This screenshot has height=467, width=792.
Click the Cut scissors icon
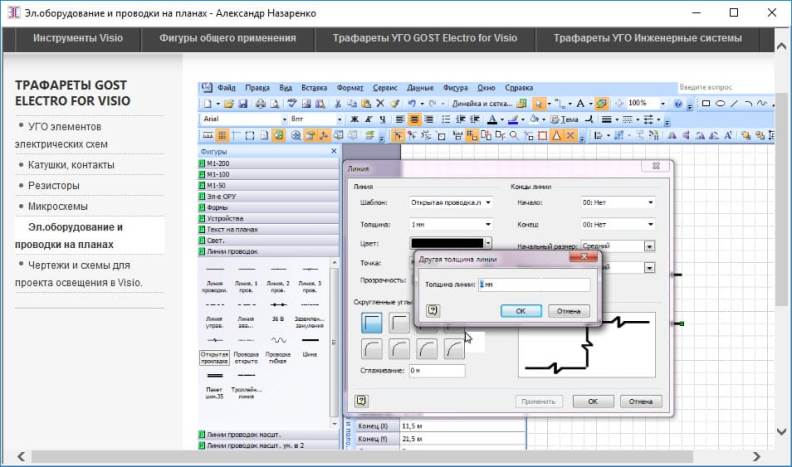click(x=337, y=104)
